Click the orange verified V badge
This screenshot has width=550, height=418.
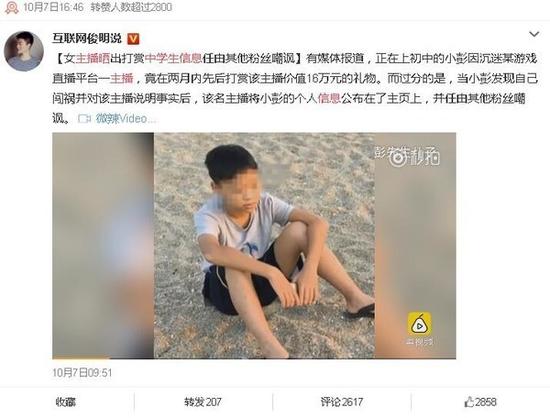[x=133, y=39]
